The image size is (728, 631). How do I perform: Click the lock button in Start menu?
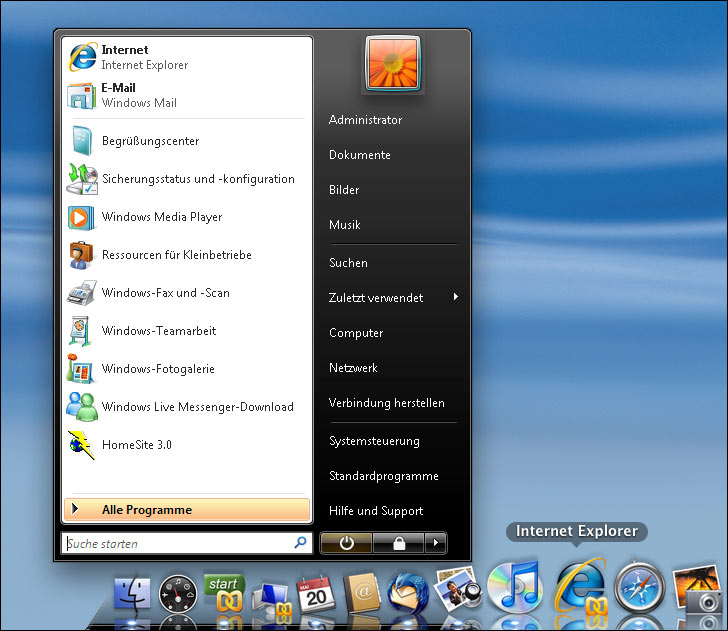tap(399, 543)
